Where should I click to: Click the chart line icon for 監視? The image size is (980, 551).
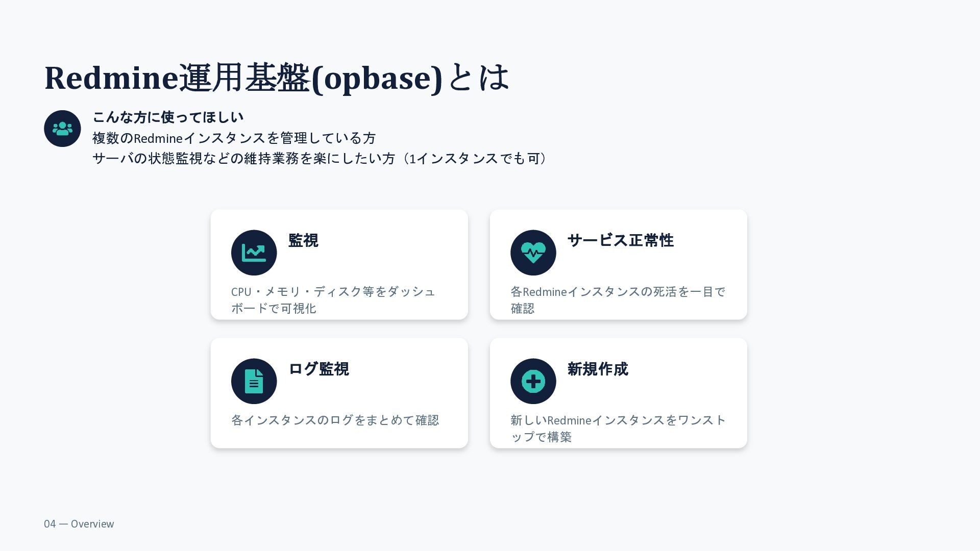coord(254,253)
